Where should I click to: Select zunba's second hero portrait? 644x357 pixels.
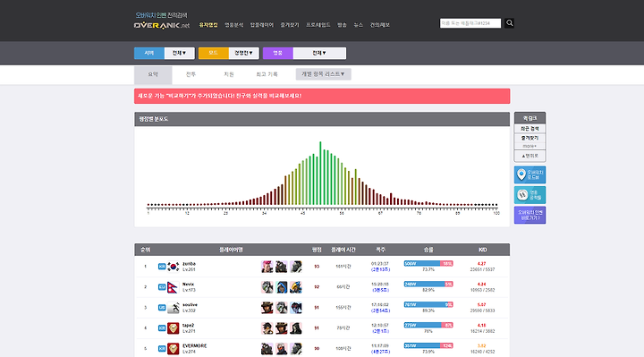pos(282,267)
